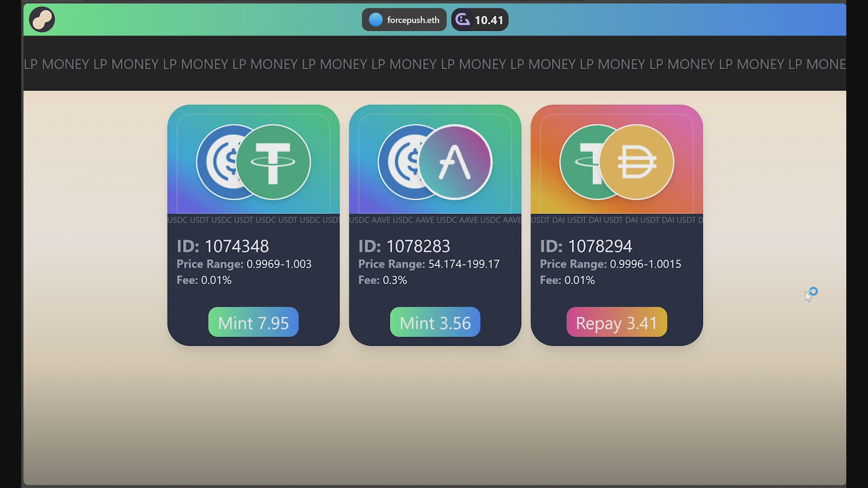Click the Repay 3.41 button

pos(617,322)
